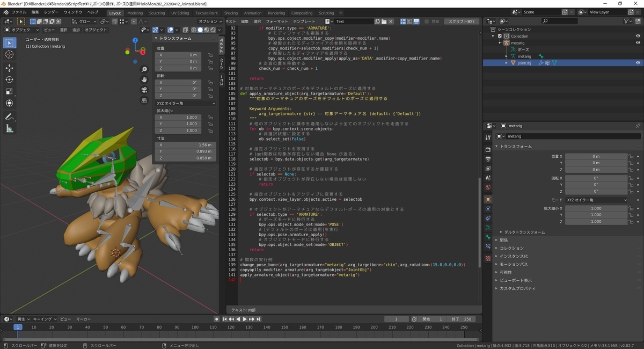Select the Scale tool in viewport toolbar
The width and height of the screenshot is (644, 349).
pos(9,91)
